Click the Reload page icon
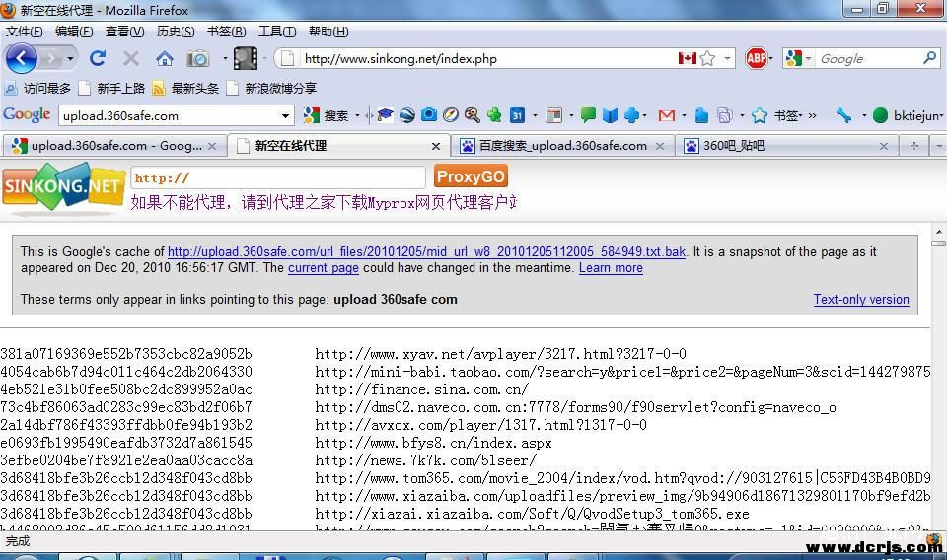The width and height of the screenshot is (947, 560). 97,58
